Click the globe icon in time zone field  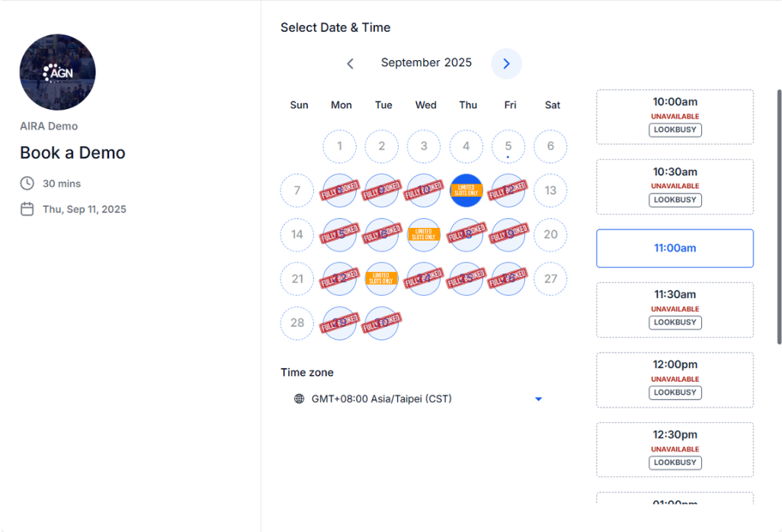pos(300,399)
